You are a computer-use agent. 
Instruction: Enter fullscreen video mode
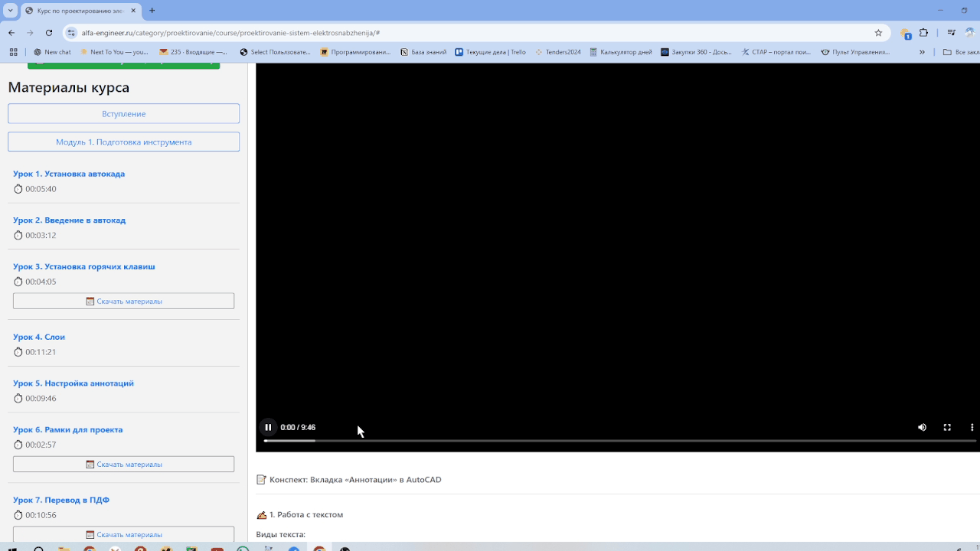(x=947, y=427)
